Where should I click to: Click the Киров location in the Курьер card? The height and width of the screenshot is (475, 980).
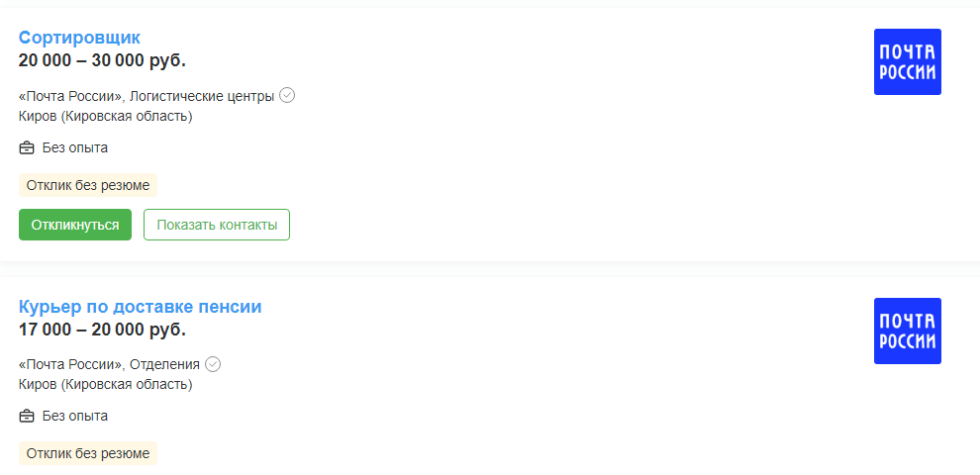tap(105, 384)
